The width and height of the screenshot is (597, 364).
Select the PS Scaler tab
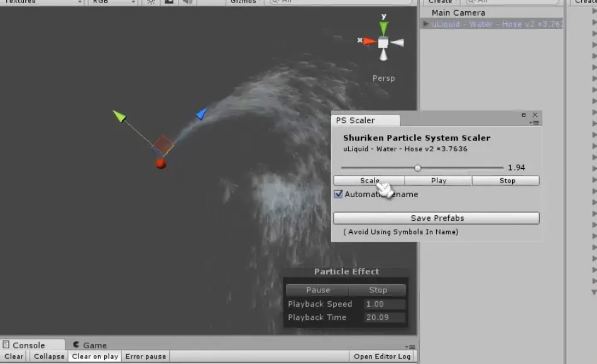click(366, 120)
